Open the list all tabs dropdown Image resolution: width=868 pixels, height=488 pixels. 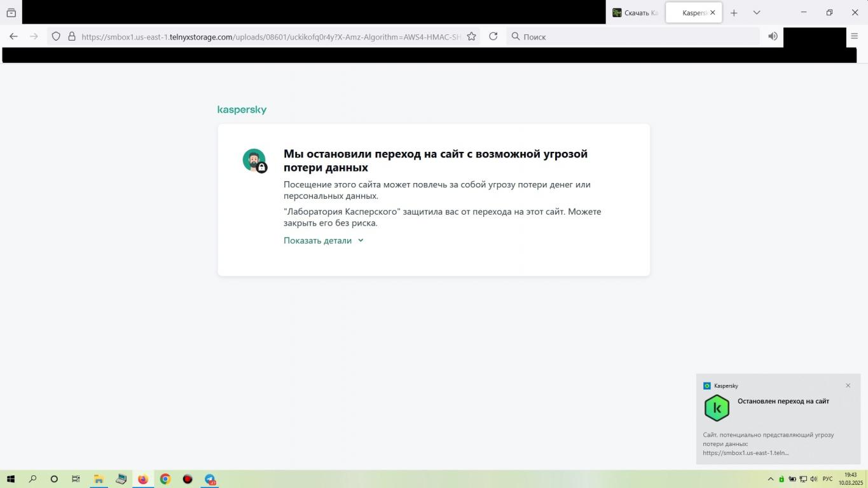[x=756, y=13]
